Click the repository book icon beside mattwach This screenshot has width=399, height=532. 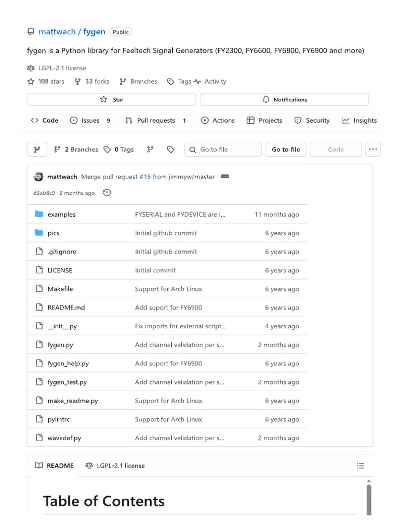pyautogui.click(x=31, y=32)
